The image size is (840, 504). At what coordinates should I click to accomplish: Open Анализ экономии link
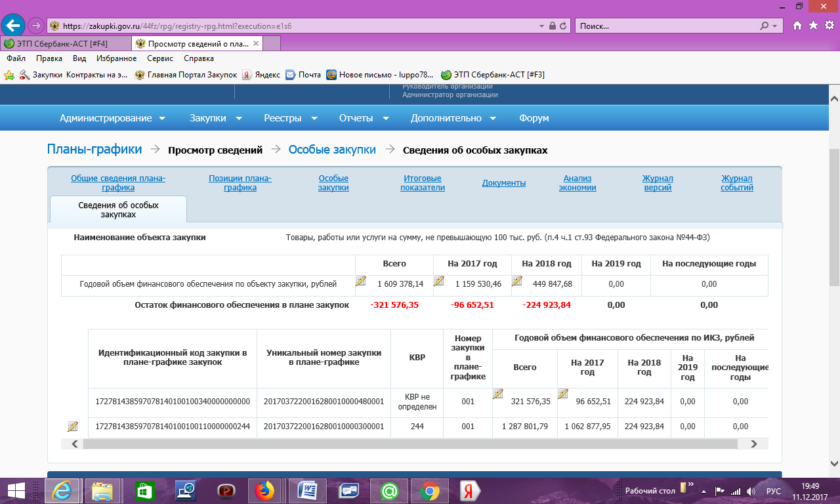[577, 183]
